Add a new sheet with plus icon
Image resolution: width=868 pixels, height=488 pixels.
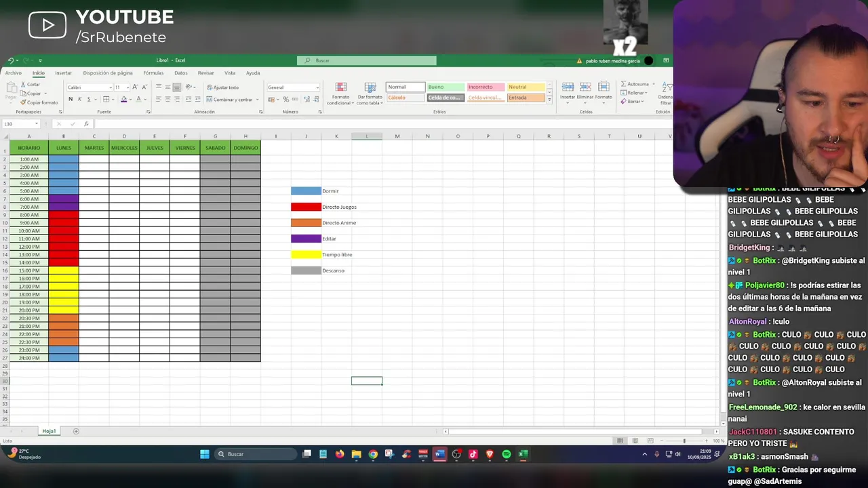pyautogui.click(x=76, y=431)
